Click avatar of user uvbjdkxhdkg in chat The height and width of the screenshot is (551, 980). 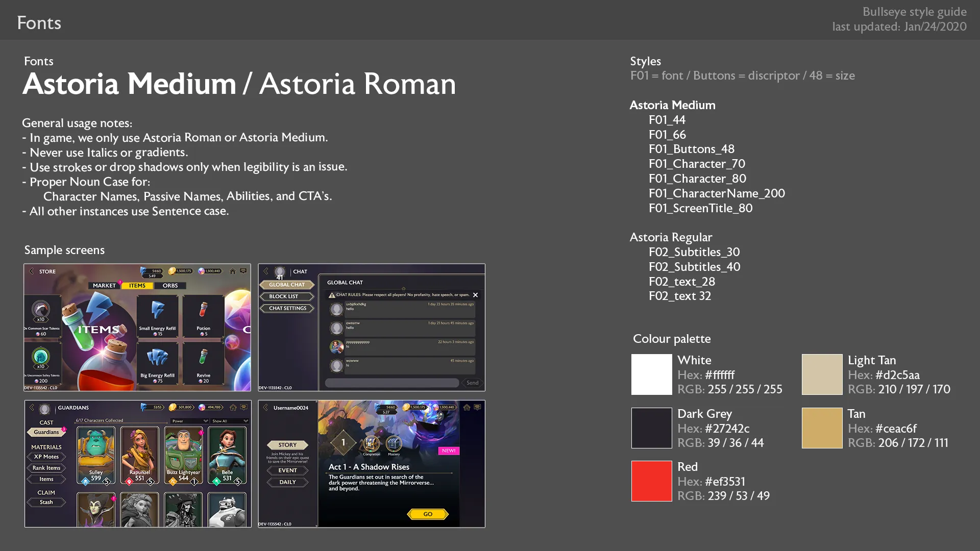click(x=336, y=309)
